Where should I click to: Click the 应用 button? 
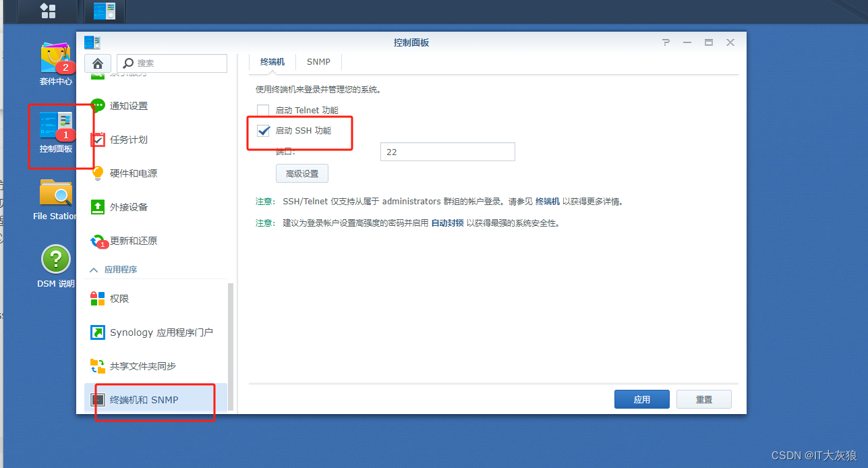(642, 399)
